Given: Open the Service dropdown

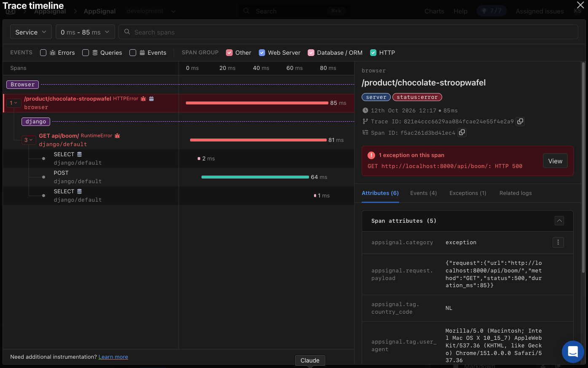Looking at the screenshot, I should (31, 32).
